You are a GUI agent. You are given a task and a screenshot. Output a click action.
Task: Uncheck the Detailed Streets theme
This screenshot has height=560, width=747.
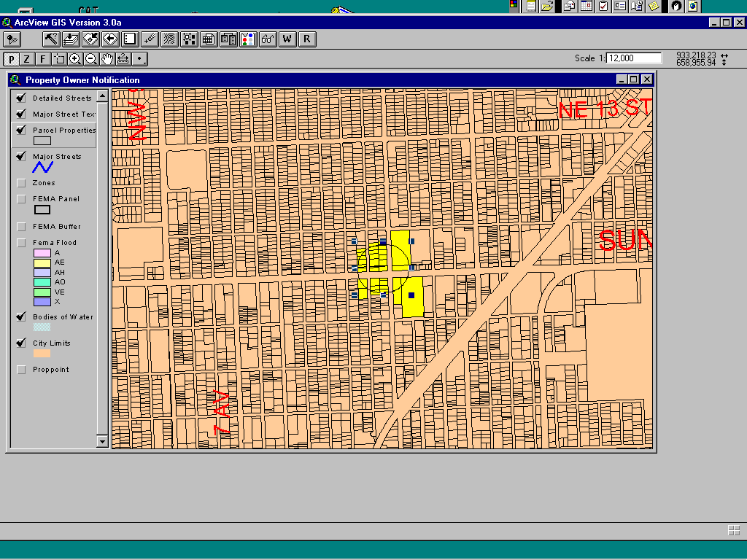[x=21, y=98]
